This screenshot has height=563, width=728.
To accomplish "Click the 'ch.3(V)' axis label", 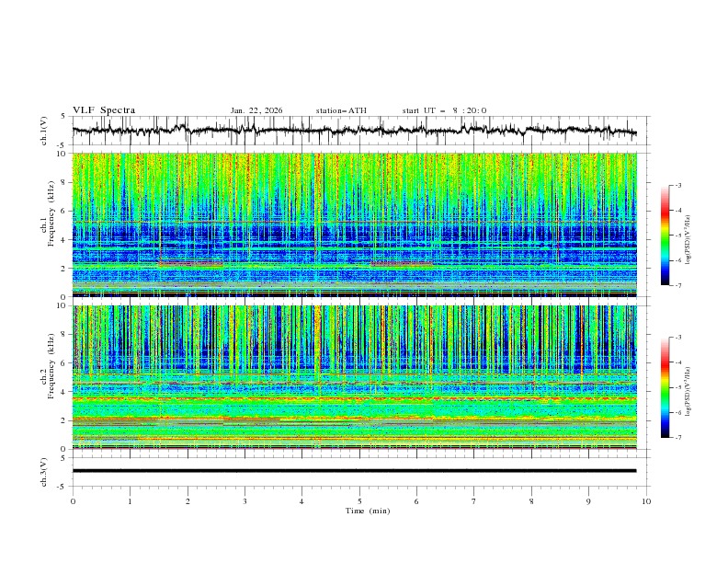I will [x=44, y=472].
